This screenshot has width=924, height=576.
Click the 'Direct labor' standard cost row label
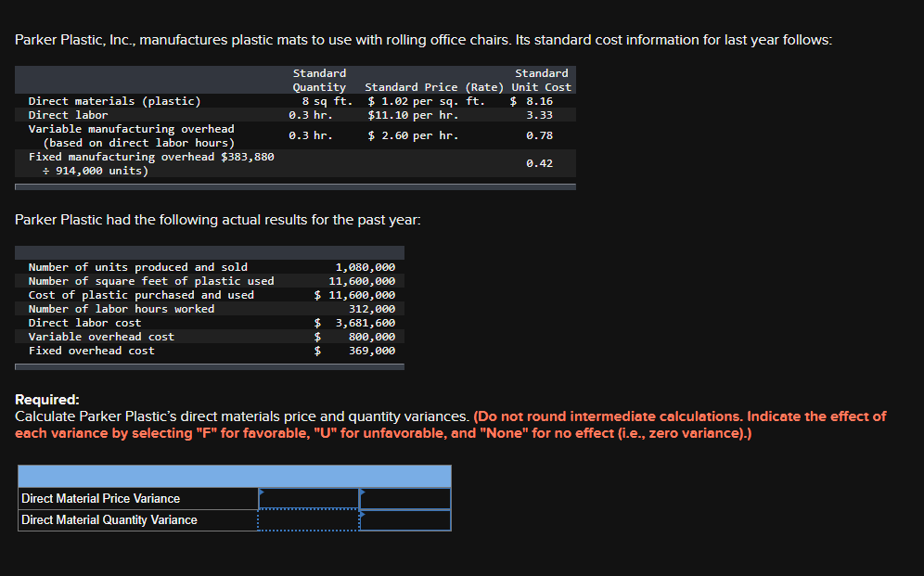pyautogui.click(x=69, y=115)
